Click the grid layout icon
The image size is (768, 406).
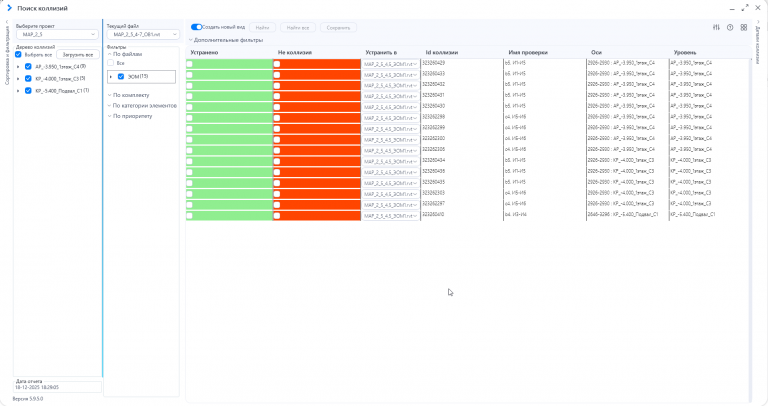pos(744,27)
